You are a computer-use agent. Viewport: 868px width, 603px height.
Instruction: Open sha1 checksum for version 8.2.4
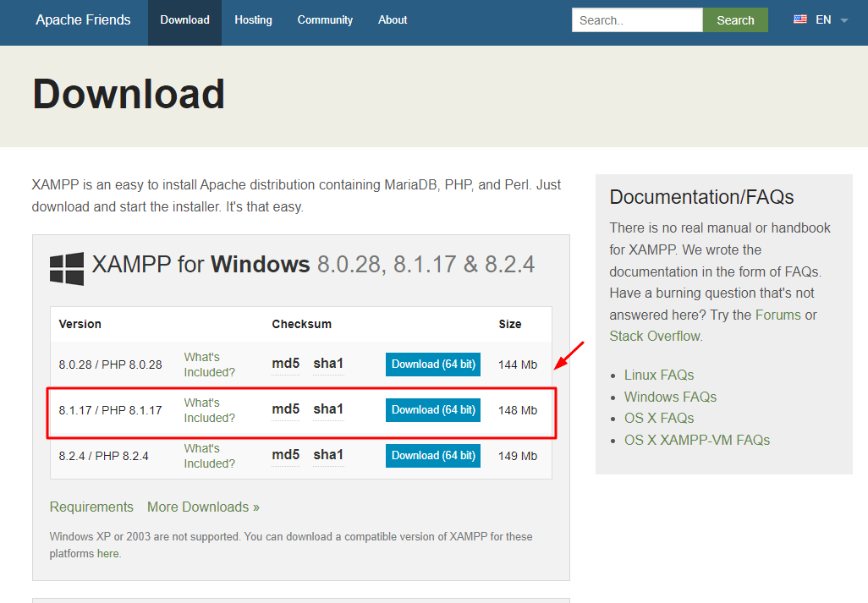328,455
